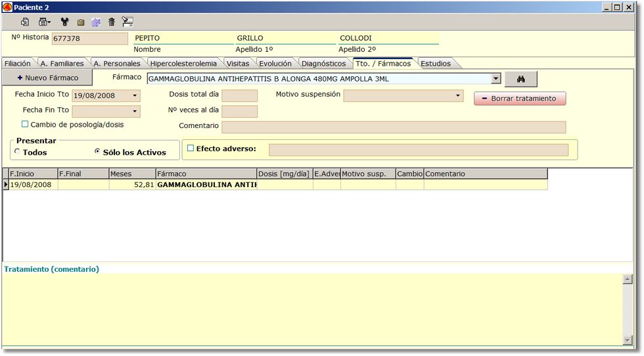Click the Dosis [mg/día] column header

[285, 173]
